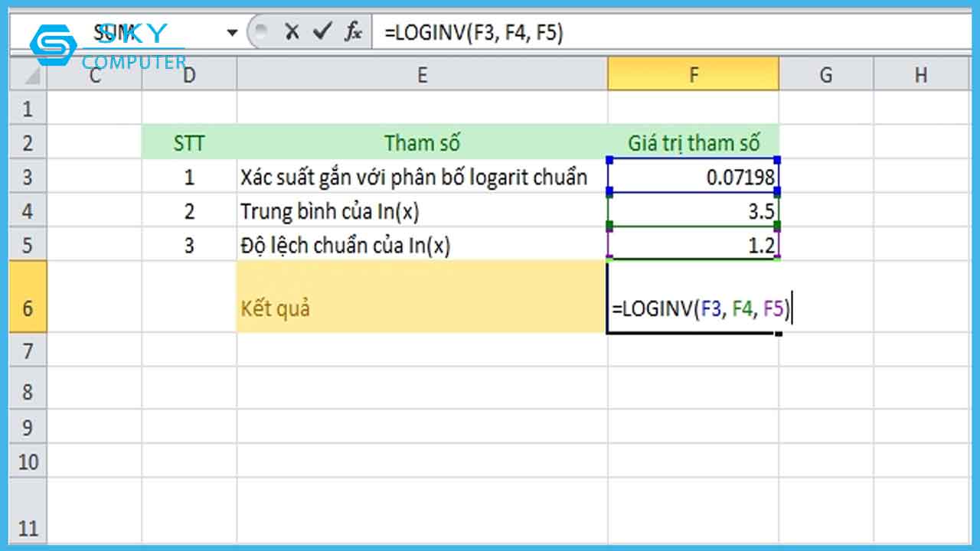Select the highlighted column F header
The height and width of the screenshot is (551, 980).
[x=693, y=74]
